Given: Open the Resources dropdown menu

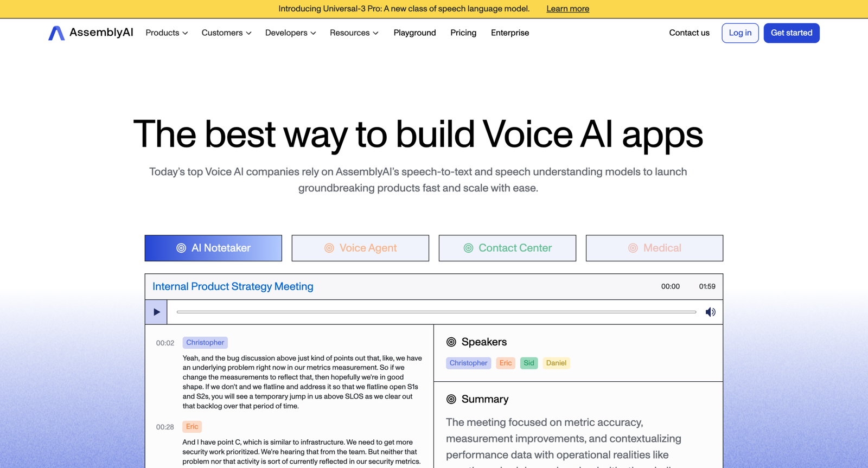Looking at the screenshot, I should (x=354, y=33).
